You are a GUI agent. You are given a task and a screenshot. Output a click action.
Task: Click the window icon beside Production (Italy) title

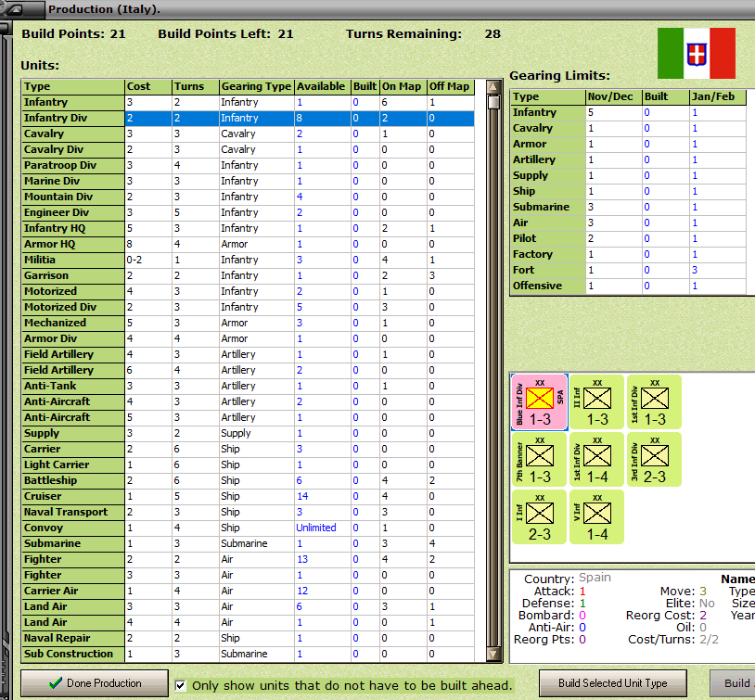pos(15,9)
